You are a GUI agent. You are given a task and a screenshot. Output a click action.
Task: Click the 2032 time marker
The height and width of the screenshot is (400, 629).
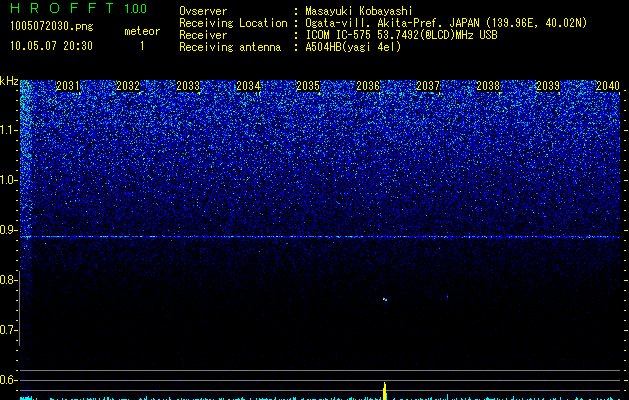pos(128,86)
